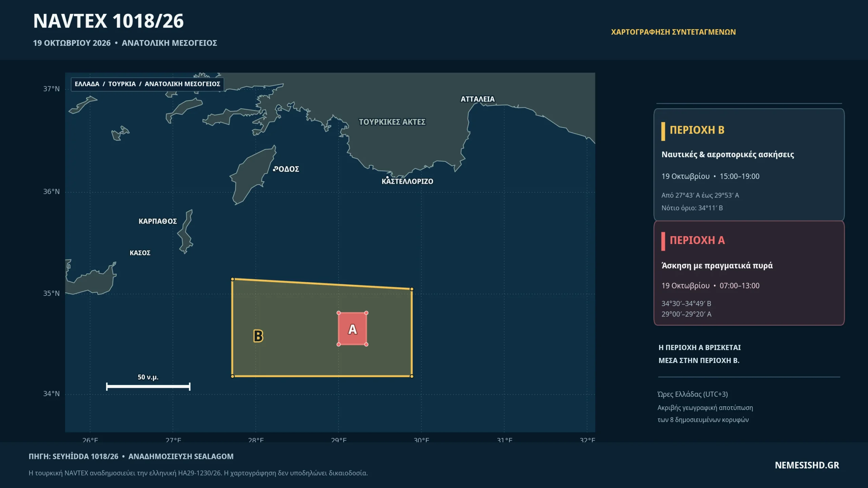Click the Από 27°43′ Α έως 29°53′ Α line
This screenshot has width=868, height=488.
pos(700,195)
